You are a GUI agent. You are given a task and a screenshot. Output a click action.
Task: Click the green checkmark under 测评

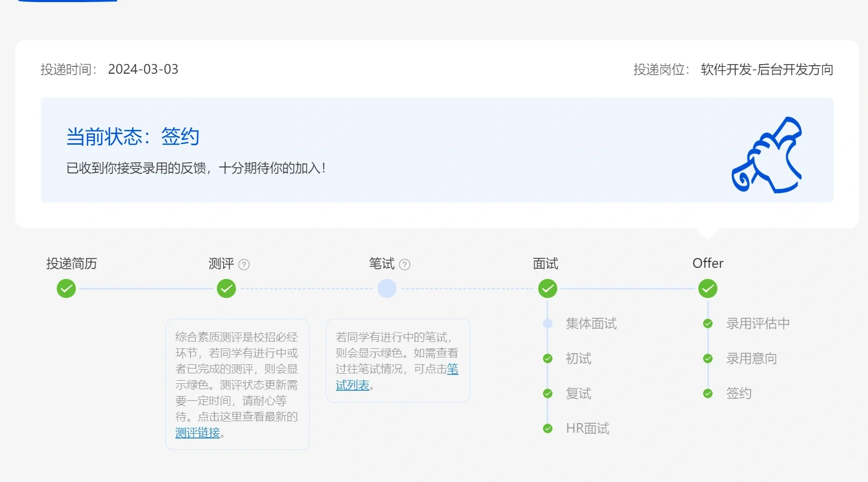tap(226, 289)
